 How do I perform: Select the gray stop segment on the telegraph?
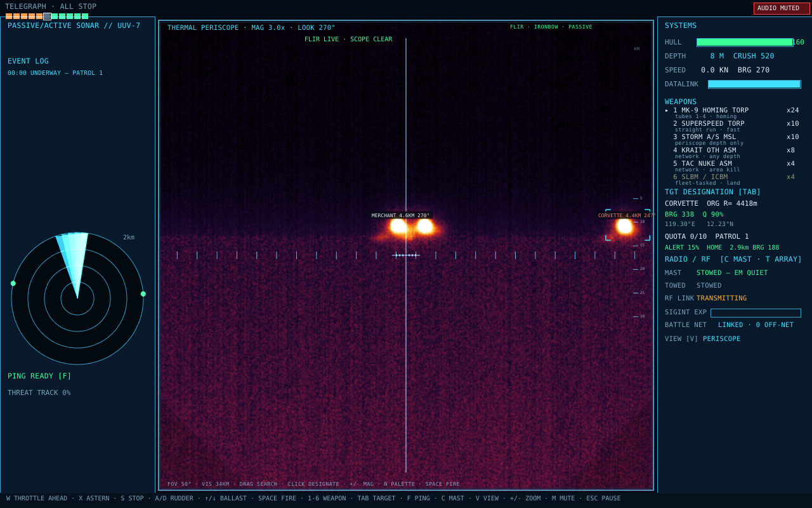[47, 17]
